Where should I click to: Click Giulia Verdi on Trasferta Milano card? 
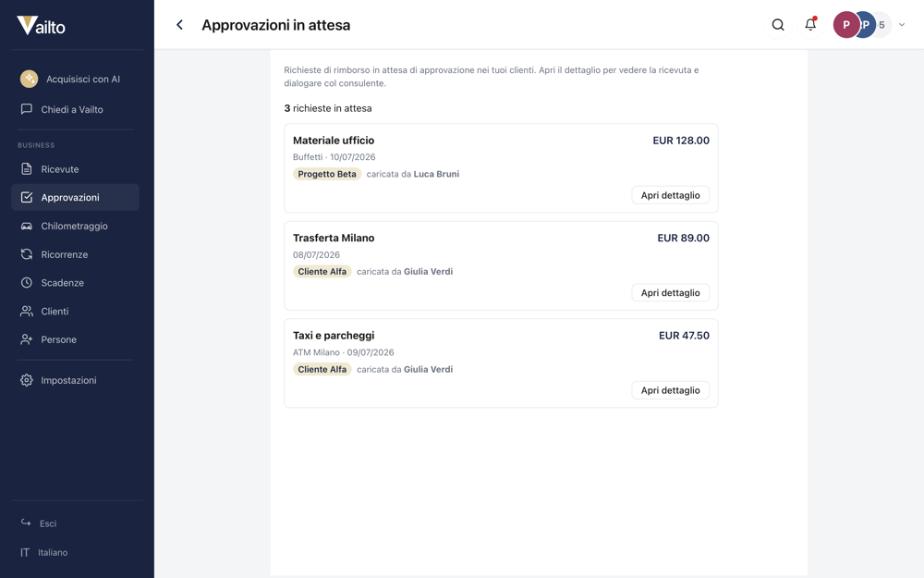click(x=429, y=271)
